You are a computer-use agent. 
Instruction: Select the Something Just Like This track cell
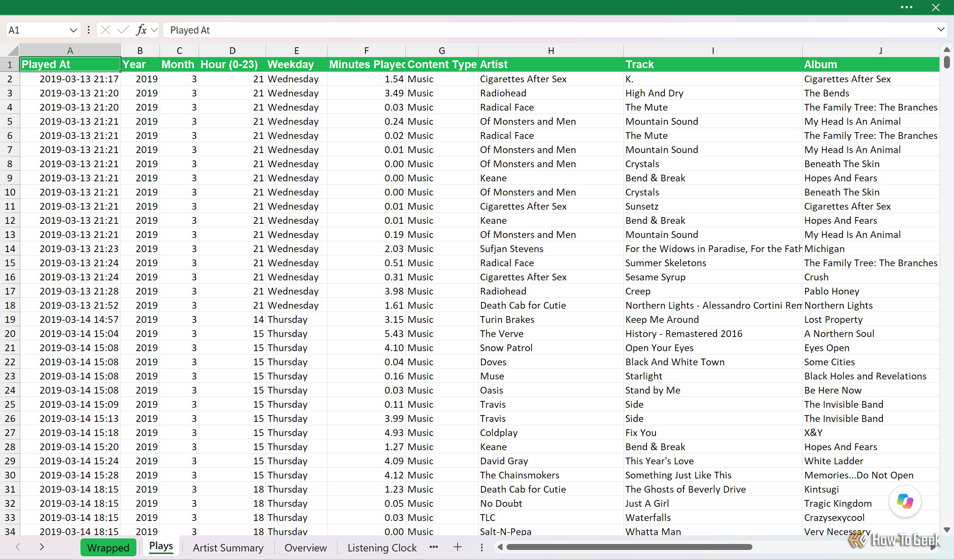click(x=713, y=475)
